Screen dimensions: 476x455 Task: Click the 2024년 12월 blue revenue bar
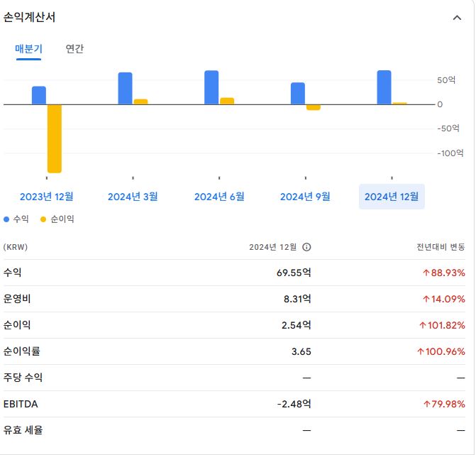pos(384,87)
